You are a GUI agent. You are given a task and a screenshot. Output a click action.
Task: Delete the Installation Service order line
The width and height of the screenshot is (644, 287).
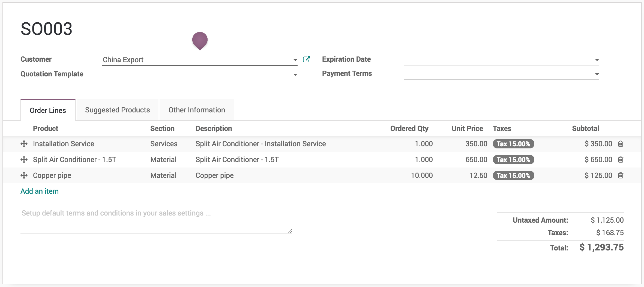621,144
